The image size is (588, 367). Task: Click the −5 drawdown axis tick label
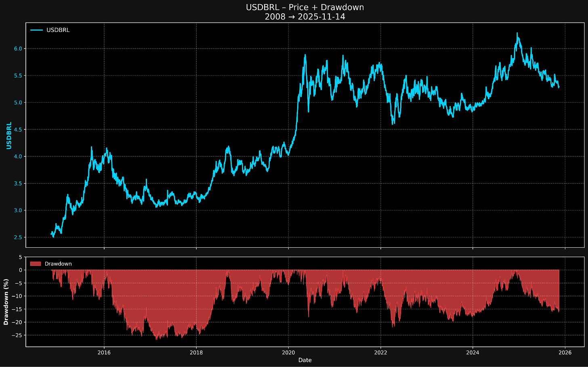19,283
